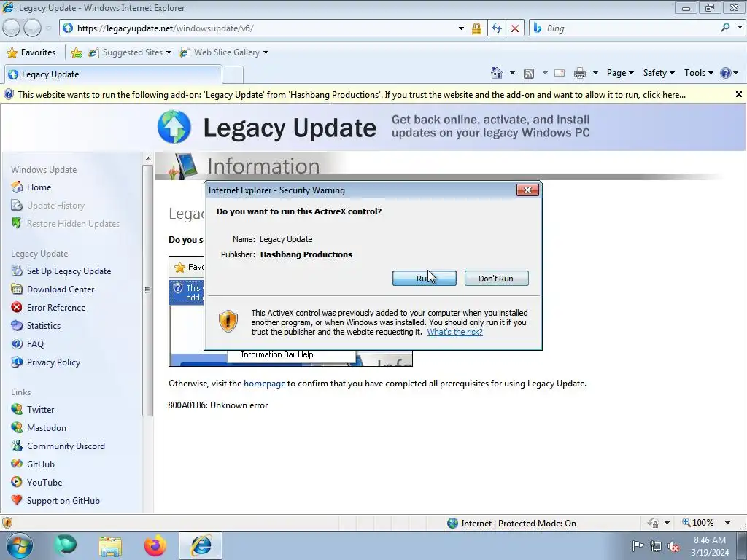The width and height of the screenshot is (747, 560).
Task: Click the search magnifier icon
Action: coord(726,28)
